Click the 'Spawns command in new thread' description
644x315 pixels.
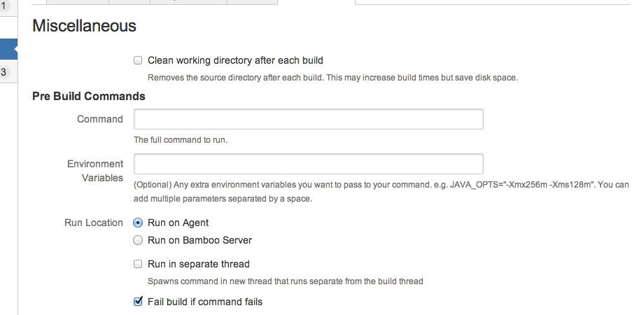click(x=286, y=281)
